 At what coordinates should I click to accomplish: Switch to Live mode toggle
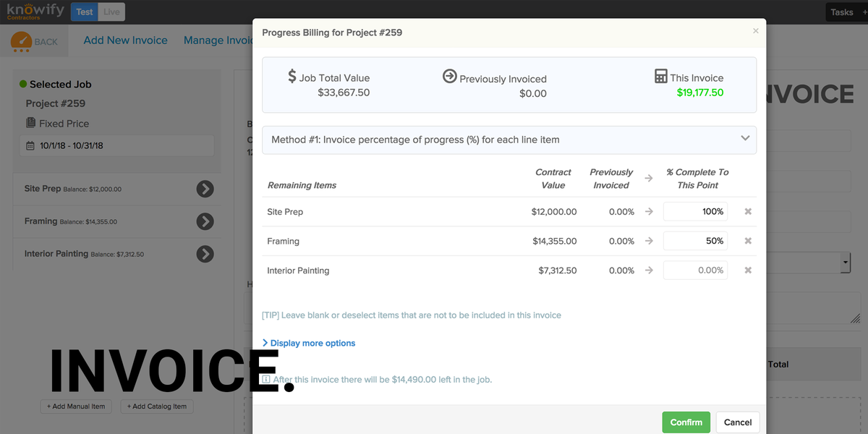[111, 12]
